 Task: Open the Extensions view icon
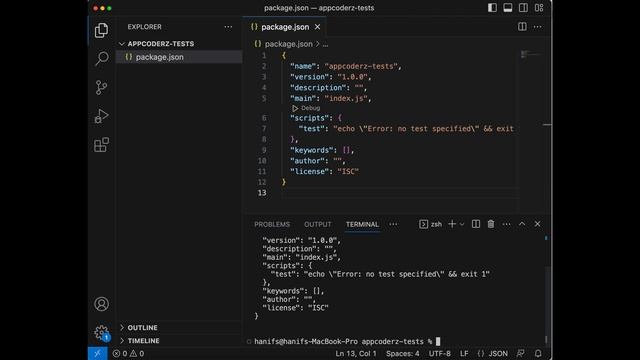[101, 144]
